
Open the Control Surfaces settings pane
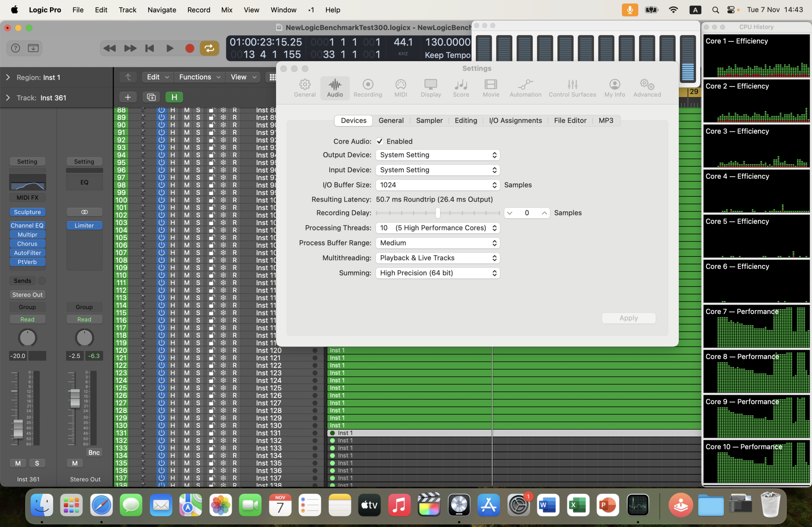coord(572,88)
